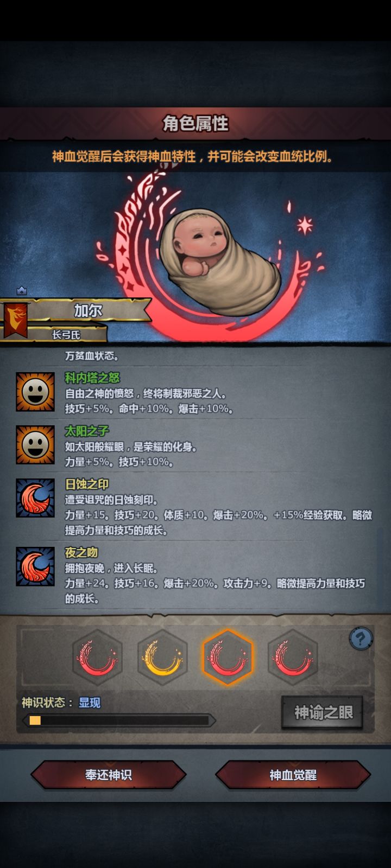391x868 pixels.
Task: Select the fourth red crescent hexagon slot
Action: (293, 658)
